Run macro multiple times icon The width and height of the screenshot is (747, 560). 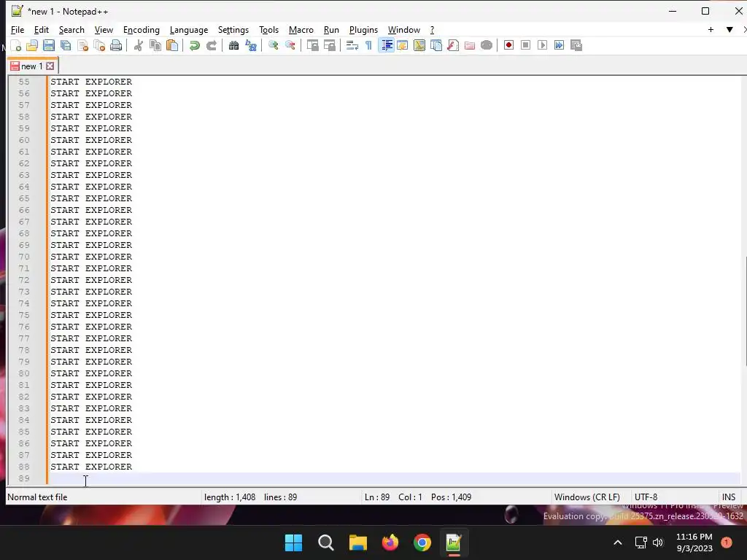point(560,45)
